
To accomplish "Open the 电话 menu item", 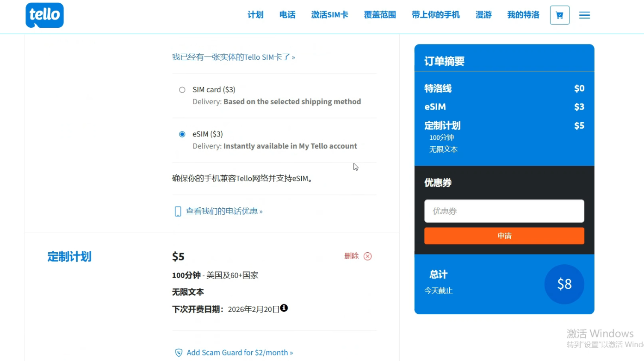I will pos(287,15).
